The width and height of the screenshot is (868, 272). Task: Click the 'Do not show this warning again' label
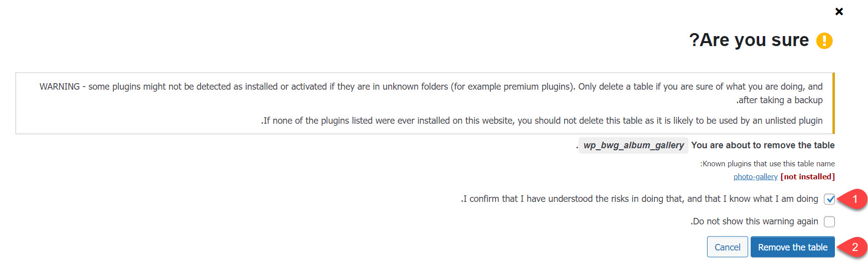[754, 221]
